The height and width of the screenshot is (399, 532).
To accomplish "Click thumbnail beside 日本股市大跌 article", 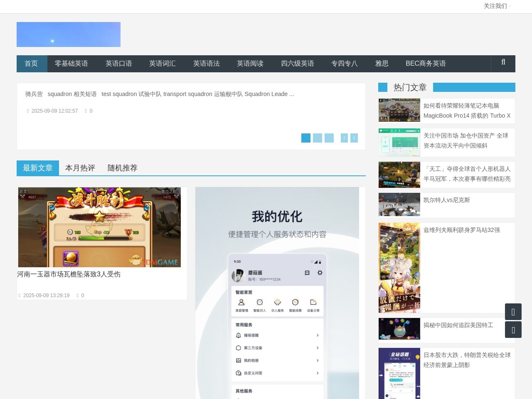I will point(399,373).
